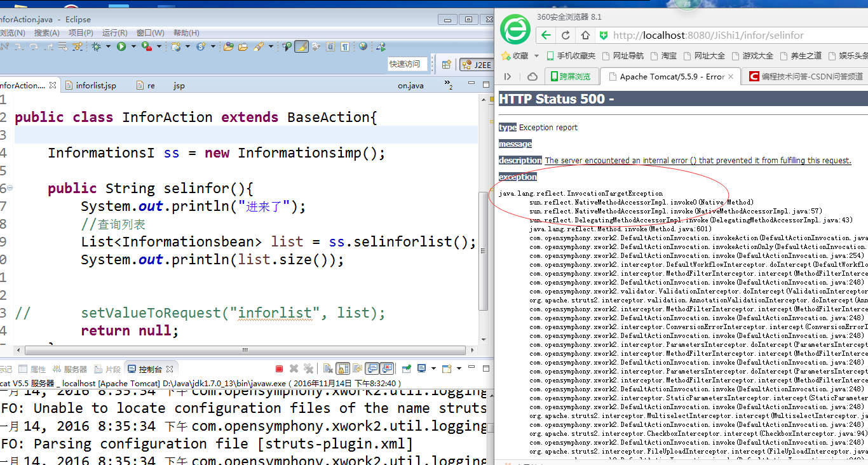868x465 pixels.
Task: Click the Run Last Tool icon with red toolbox
Action: point(146,46)
